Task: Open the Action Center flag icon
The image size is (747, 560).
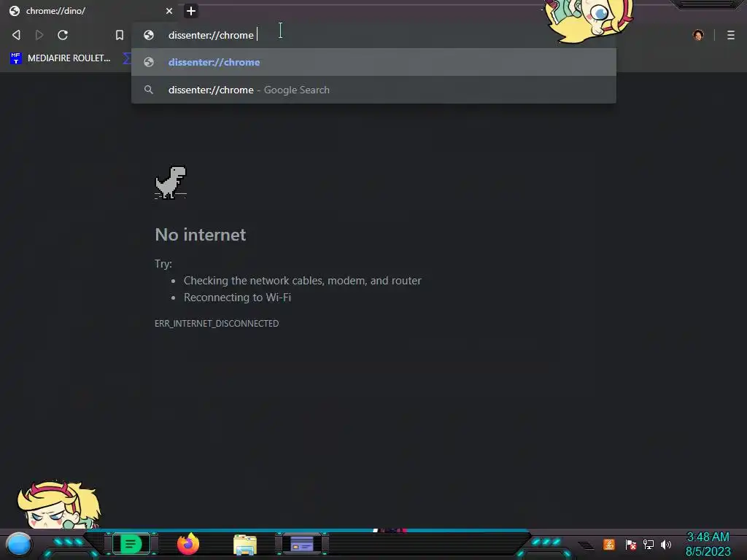Action: pyautogui.click(x=631, y=544)
